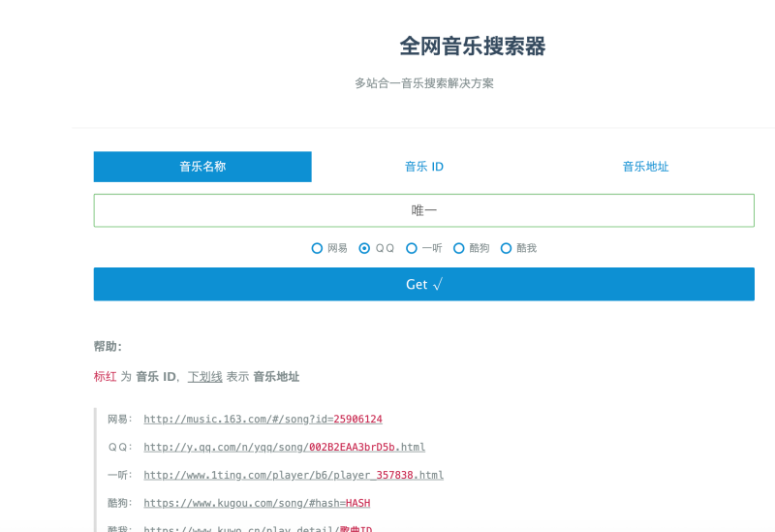Click the red 标红 text
Screen dimensions: 775x532
106,377
